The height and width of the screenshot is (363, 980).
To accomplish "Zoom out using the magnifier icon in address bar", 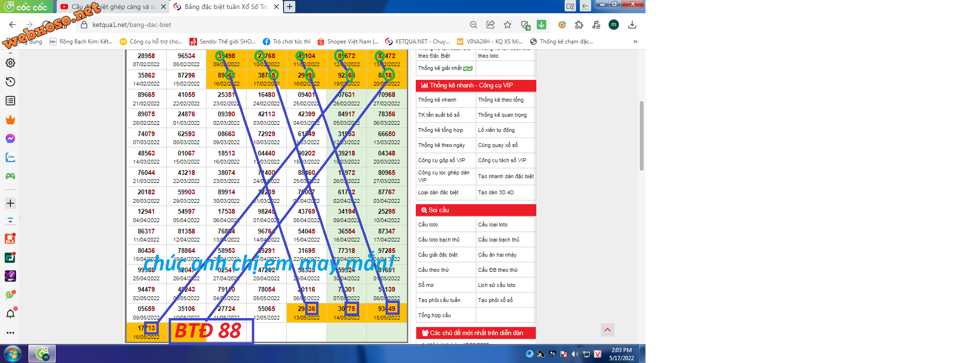I will 473,25.
